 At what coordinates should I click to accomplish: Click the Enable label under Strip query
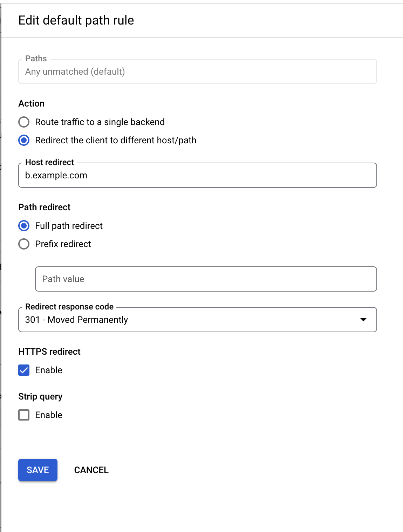(x=49, y=415)
